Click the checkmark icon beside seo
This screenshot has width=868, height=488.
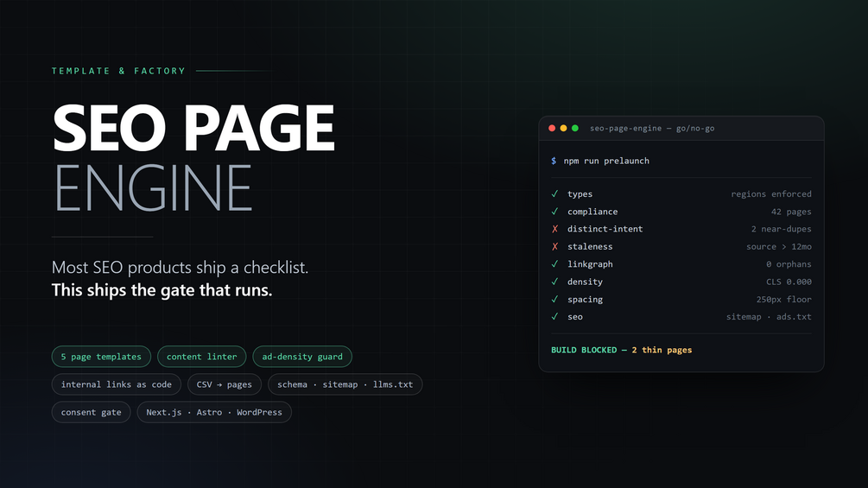554,316
